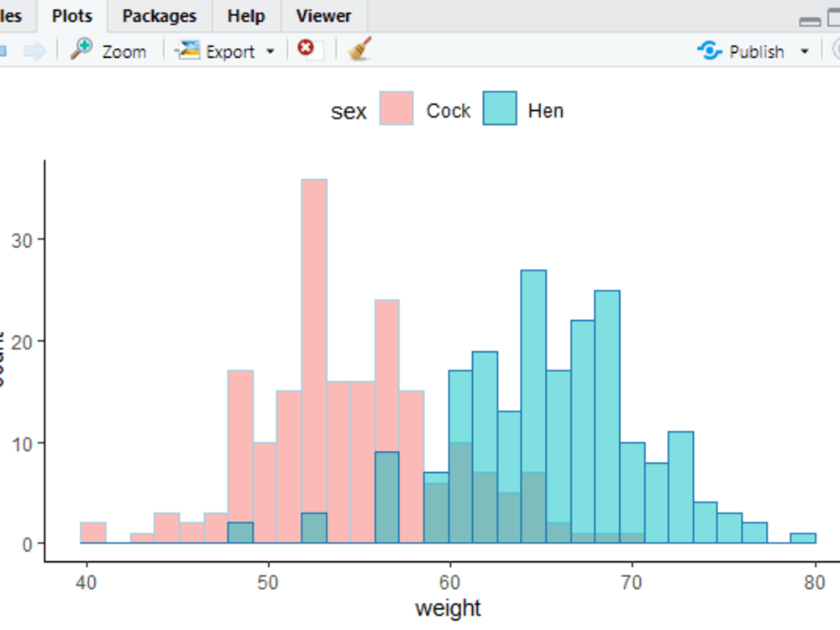Remove the current plot with the red X icon

tap(307, 49)
